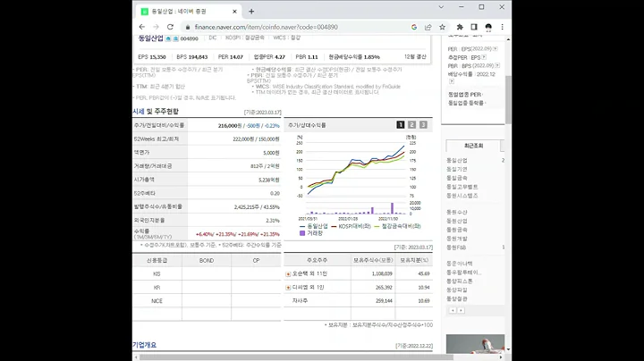Click the second blue badge before code 004890

point(175,38)
